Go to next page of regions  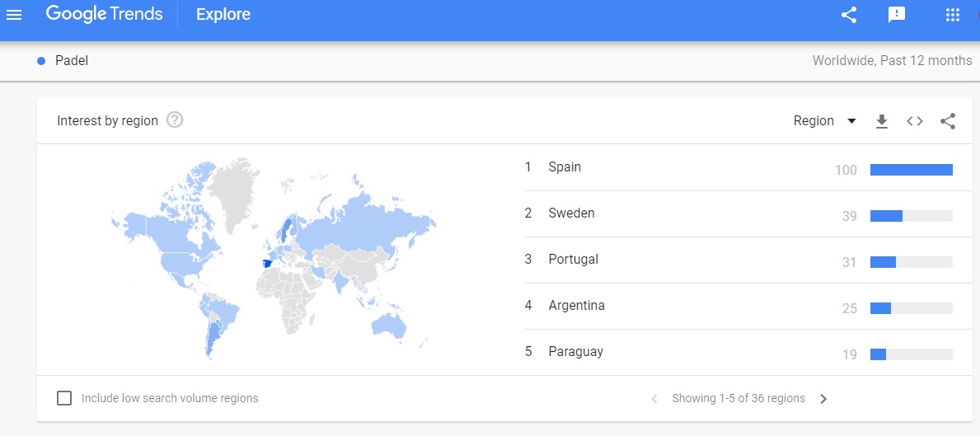pyautogui.click(x=823, y=399)
